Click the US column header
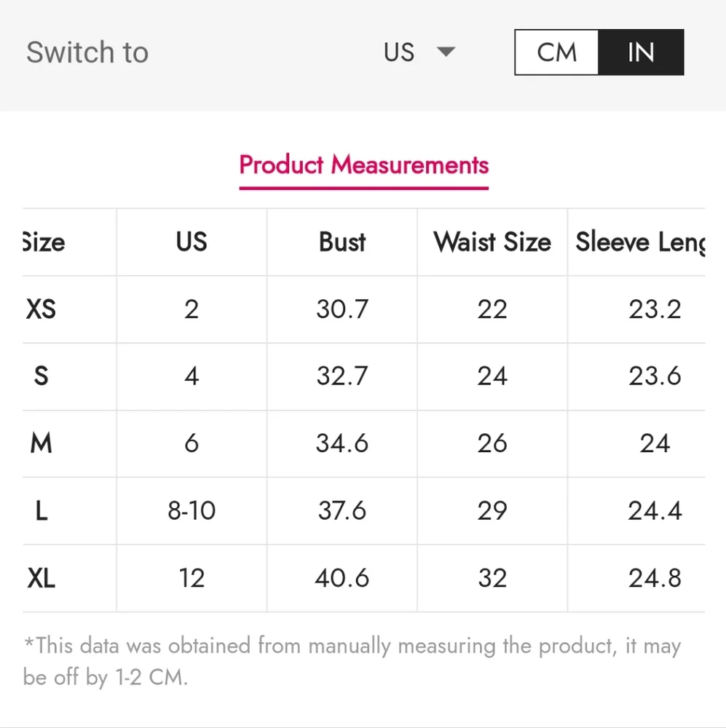Image resolution: width=726 pixels, height=728 pixels. click(x=192, y=242)
